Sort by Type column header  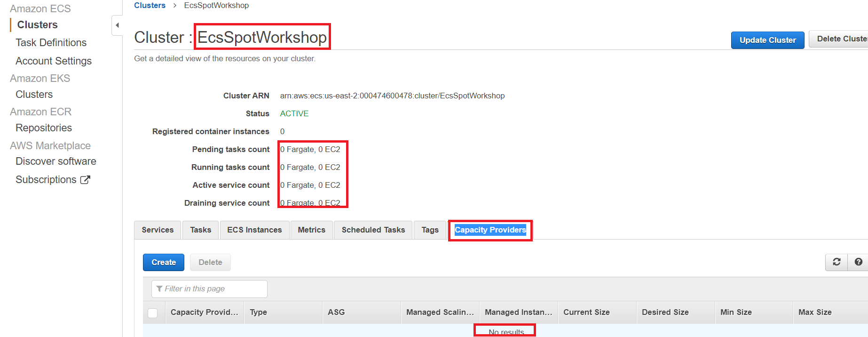284,313
